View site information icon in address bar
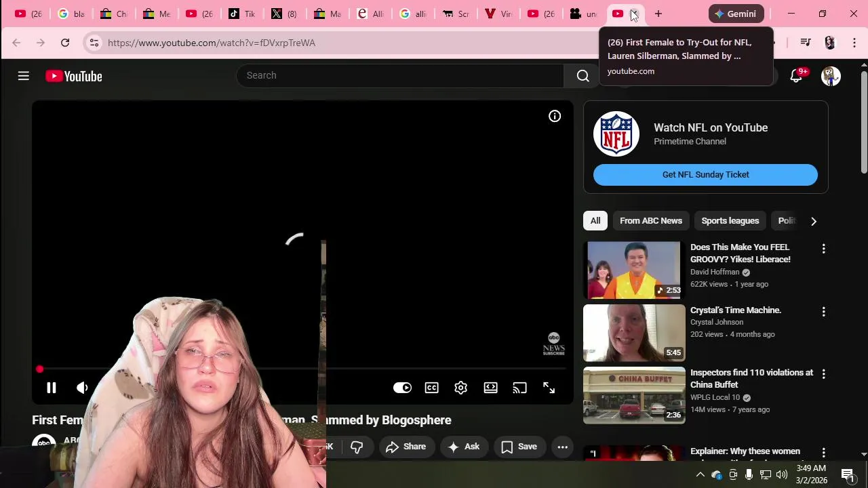Screen dimensions: 868x488 click(x=94, y=43)
